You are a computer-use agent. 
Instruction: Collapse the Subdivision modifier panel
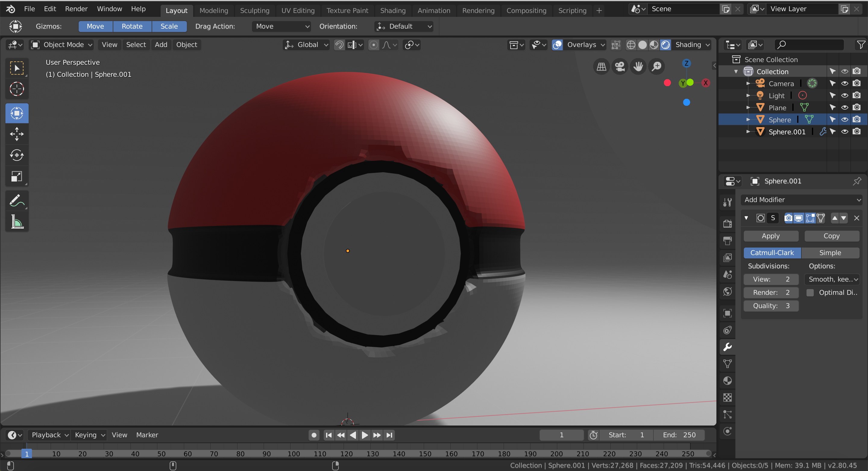pyautogui.click(x=746, y=218)
